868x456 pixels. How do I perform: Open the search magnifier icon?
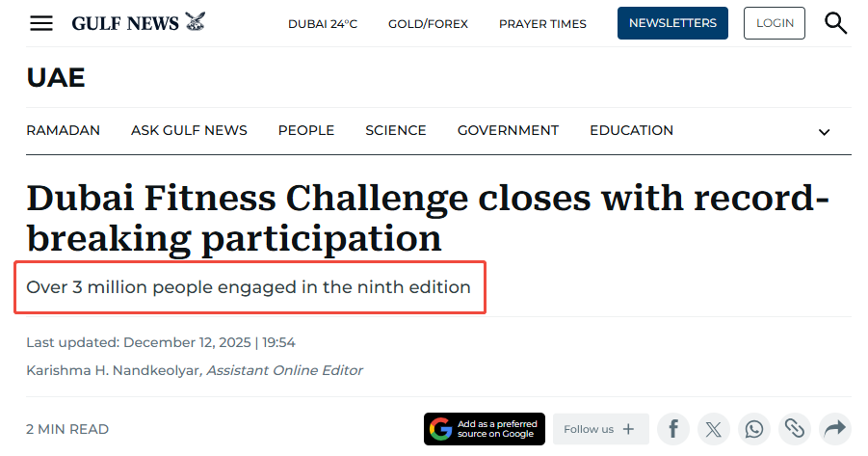click(835, 23)
